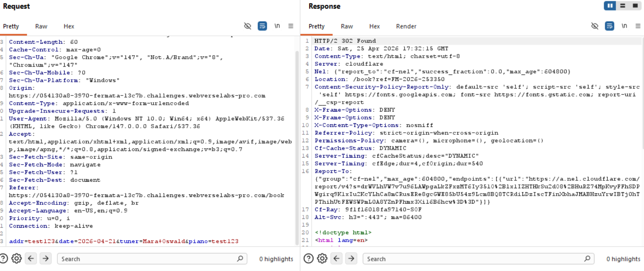Go to next match in Response search
The width and height of the screenshot is (644, 271).
[351, 259]
